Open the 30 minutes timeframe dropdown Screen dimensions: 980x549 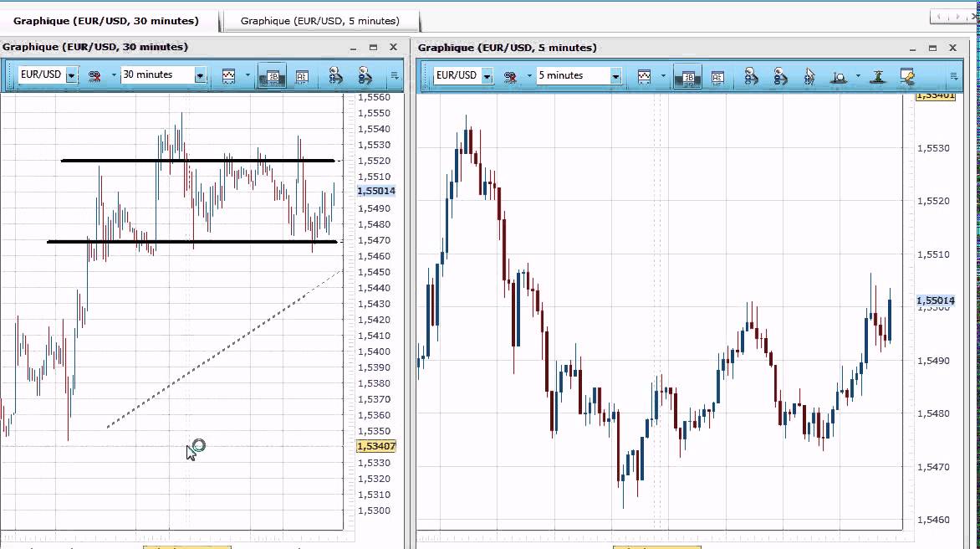200,75
